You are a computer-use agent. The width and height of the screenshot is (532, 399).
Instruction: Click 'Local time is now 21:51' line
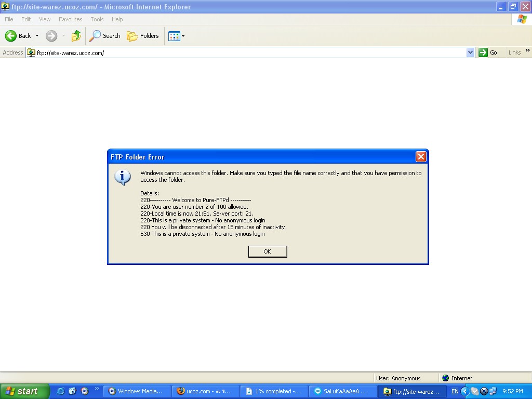coord(197,214)
